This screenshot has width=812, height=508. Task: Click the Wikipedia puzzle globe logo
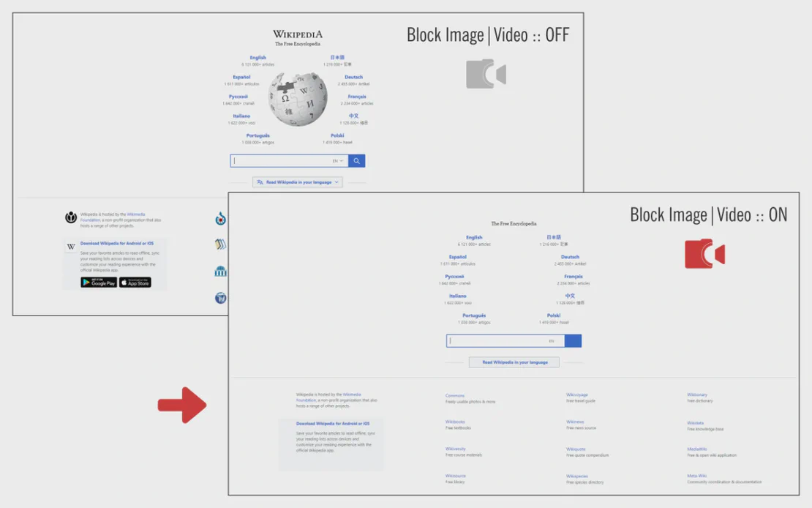pyautogui.click(x=298, y=99)
